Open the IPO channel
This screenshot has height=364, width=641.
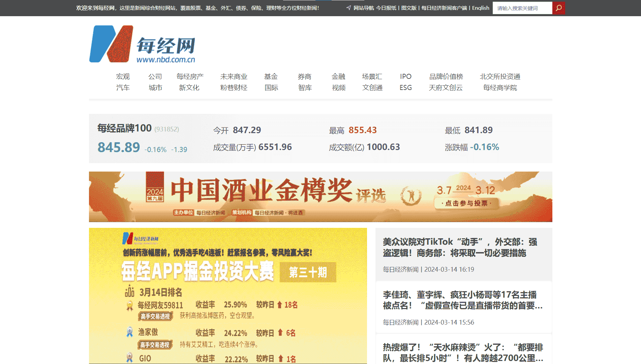[406, 77]
